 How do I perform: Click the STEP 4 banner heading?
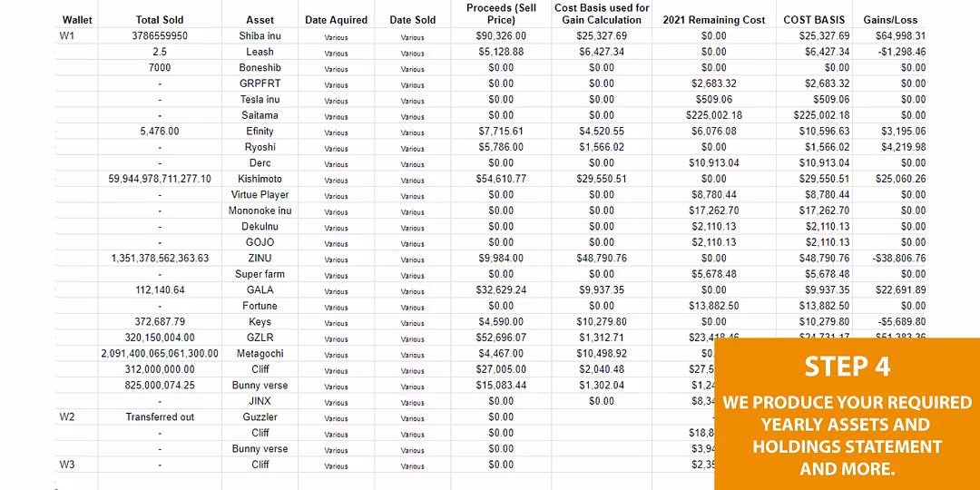click(847, 367)
